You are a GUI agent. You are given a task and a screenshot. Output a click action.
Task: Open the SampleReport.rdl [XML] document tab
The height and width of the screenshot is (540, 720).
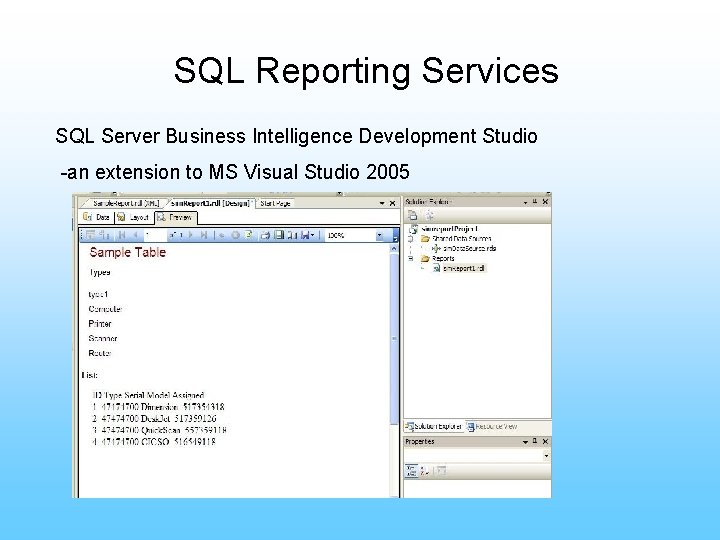125,203
